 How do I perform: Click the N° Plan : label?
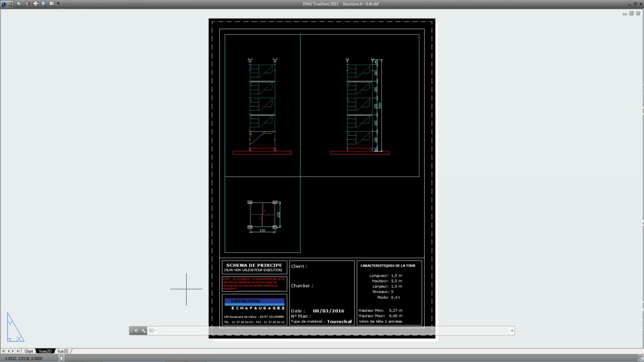(x=301, y=316)
